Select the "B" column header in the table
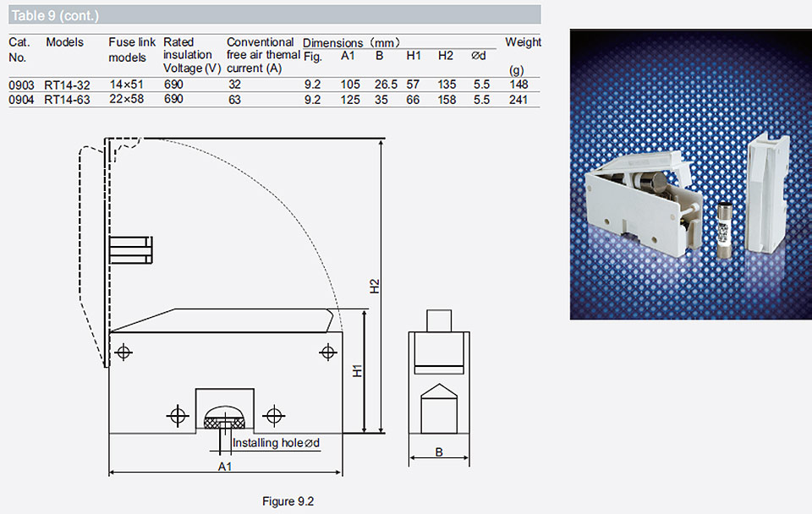 380,56
